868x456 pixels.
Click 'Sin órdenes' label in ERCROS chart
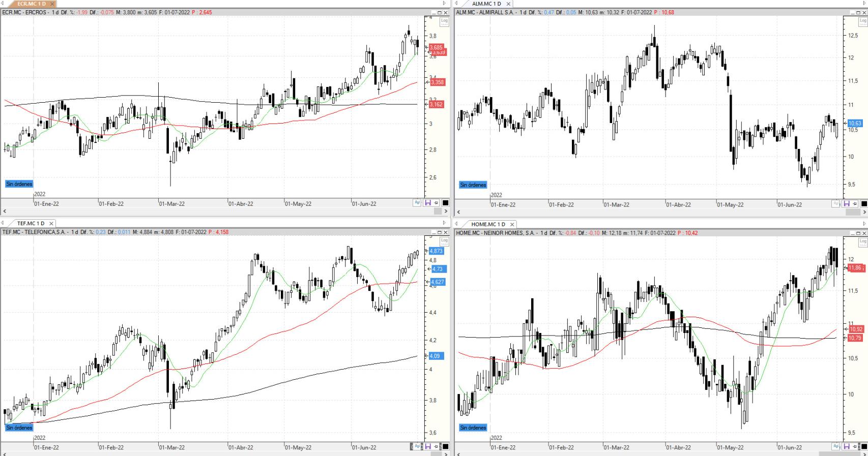[x=19, y=184]
